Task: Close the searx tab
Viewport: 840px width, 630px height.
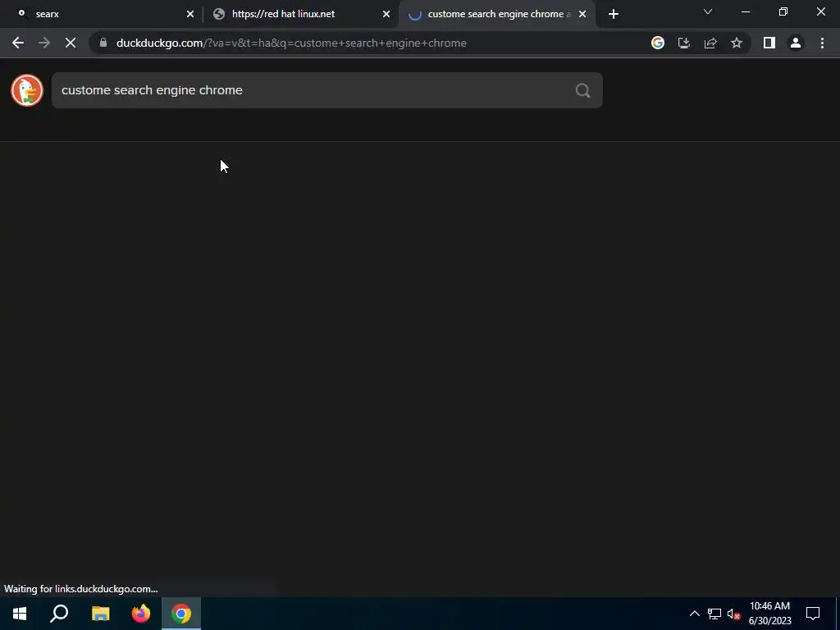Action: (190, 14)
